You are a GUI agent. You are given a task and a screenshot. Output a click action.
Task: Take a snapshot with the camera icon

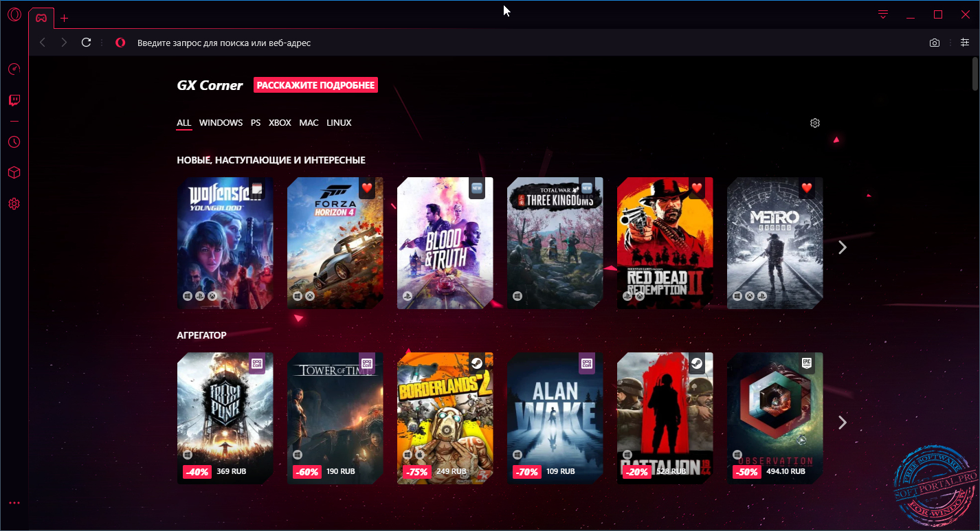tap(935, 43)
